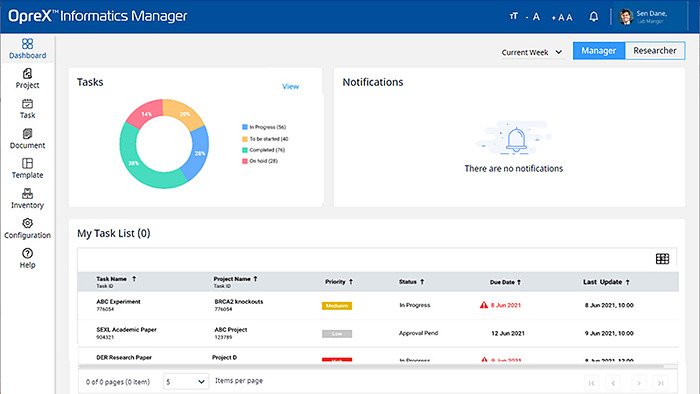Click the Approval Pend status

click(x=418, y=333)
